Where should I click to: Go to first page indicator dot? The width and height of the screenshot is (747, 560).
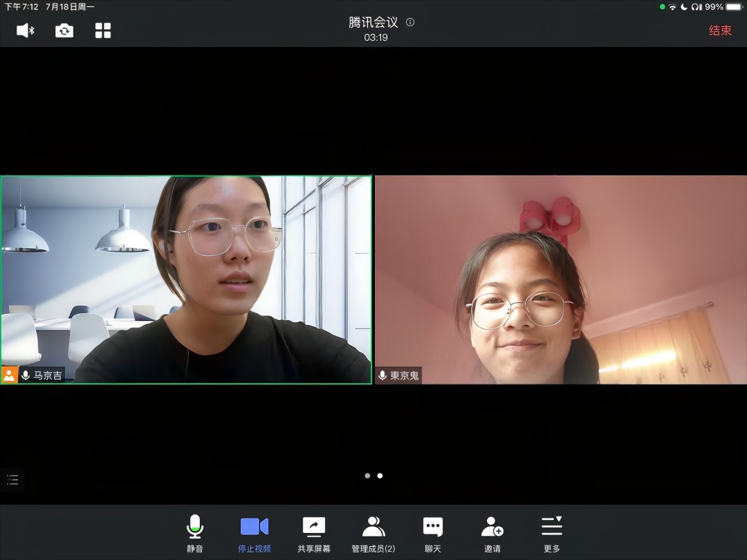pyautogui.click(x=367, y=476)
